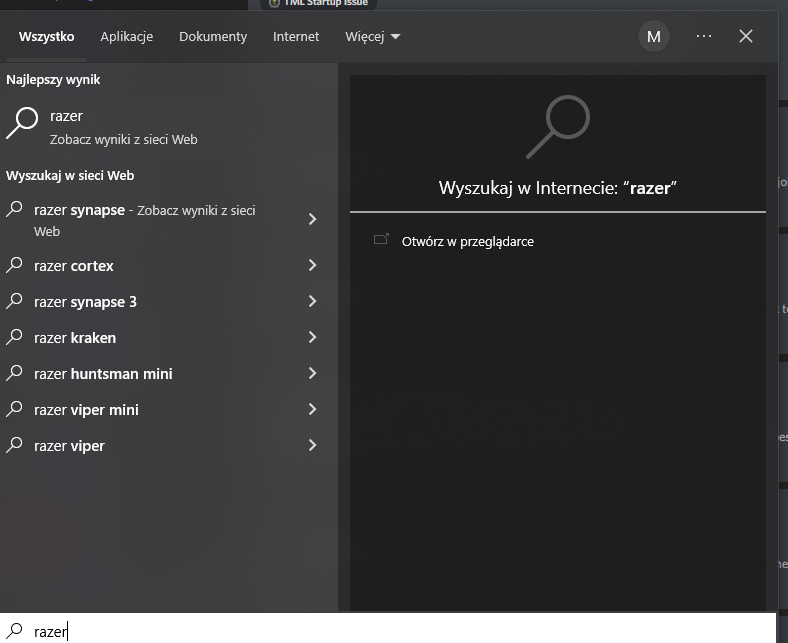
Task: Click the search icon next to razer viper
Action: [x=15, y=445]
